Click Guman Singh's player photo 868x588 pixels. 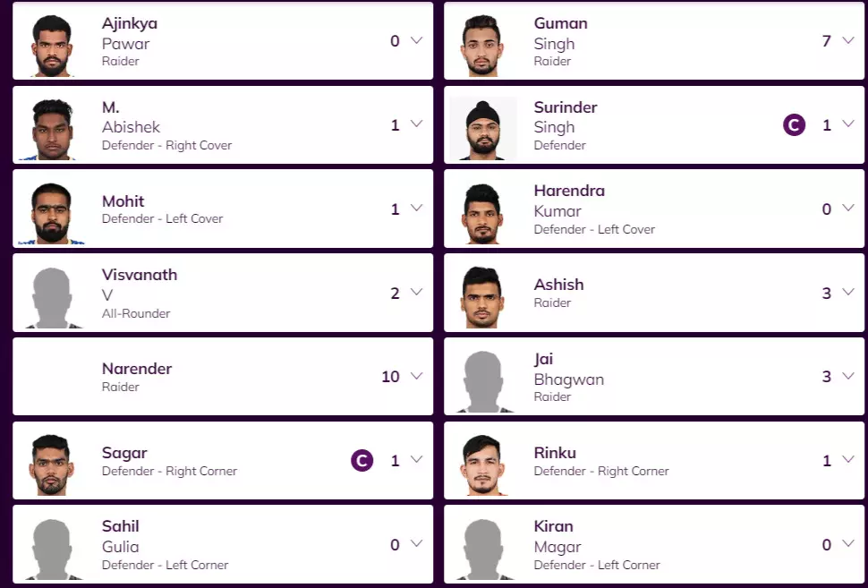(x=483, y=45)
